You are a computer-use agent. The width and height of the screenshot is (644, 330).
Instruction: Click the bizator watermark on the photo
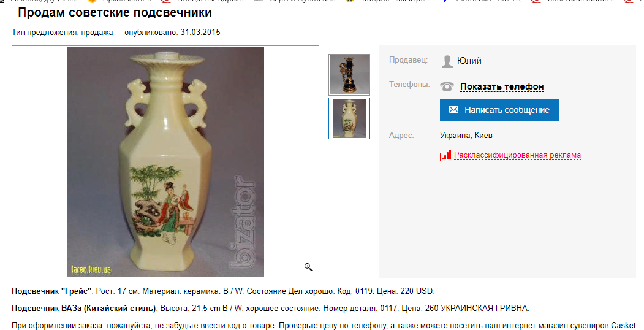coord(242,220)
